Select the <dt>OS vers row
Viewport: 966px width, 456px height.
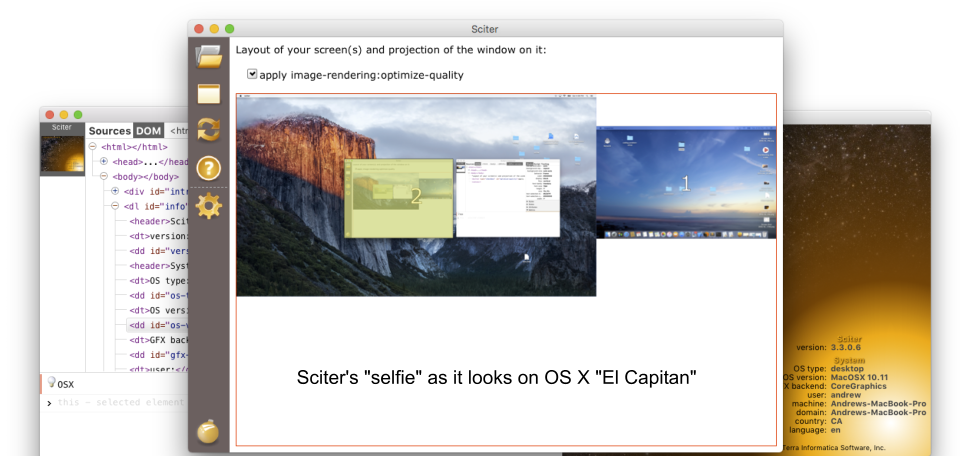(x=158, y=311)
